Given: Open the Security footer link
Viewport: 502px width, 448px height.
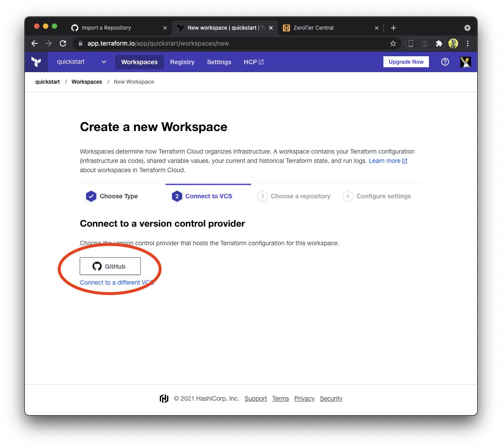Looking at the screenshot, I should (331, 398).
